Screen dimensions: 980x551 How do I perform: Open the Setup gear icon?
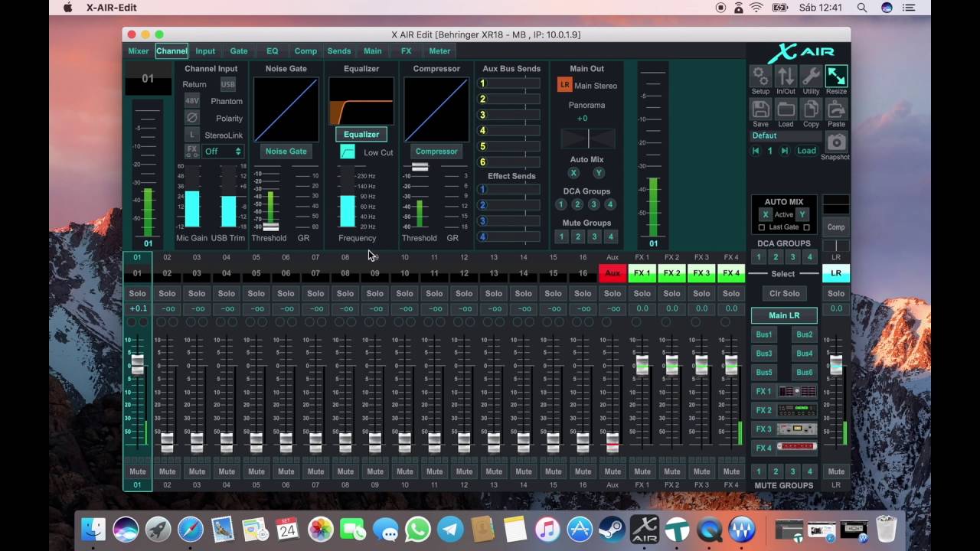[x=760, y=76]
